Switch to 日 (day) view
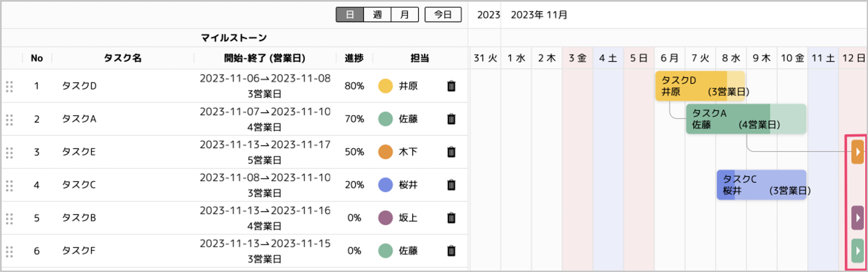Screen dimensions: 868x272 [x=350, y=15]
